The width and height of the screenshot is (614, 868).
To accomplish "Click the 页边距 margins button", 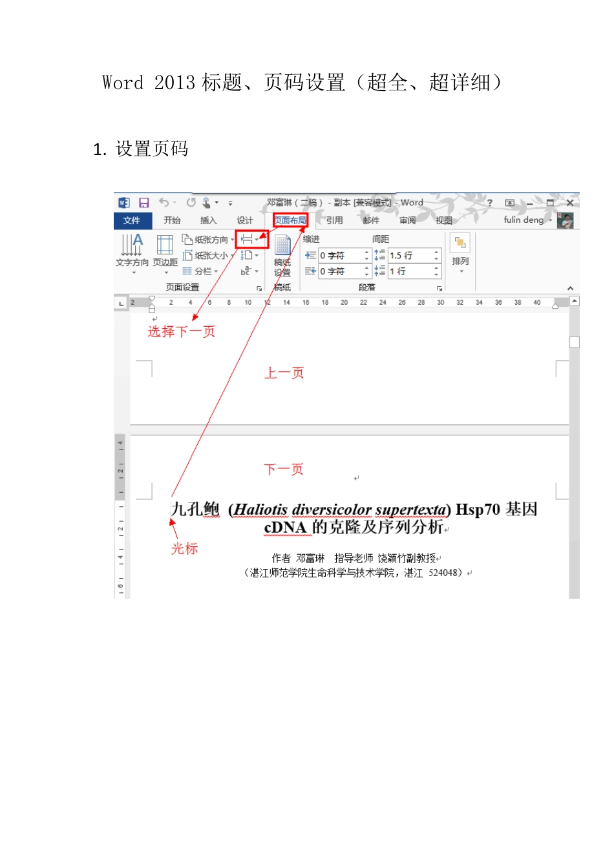I will click(165, 254).
